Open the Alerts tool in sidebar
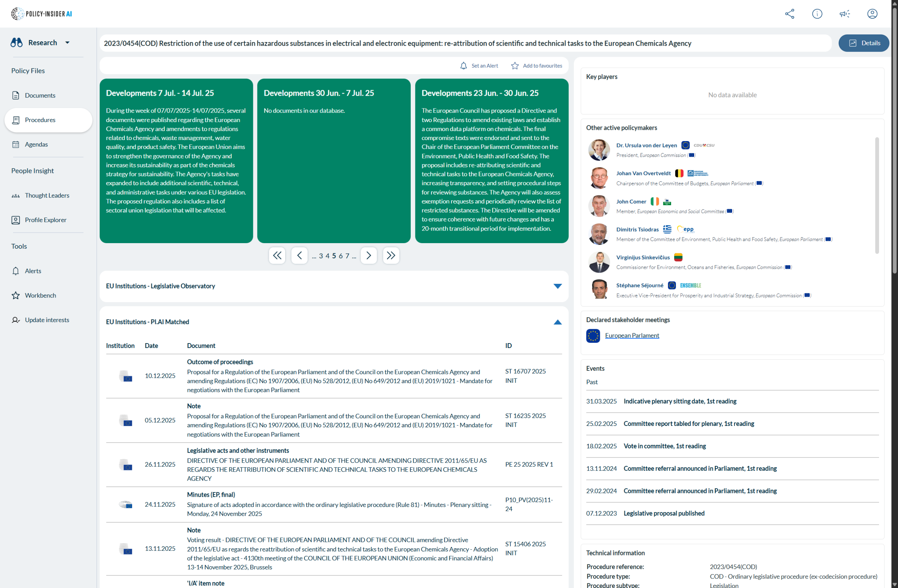Image resolution: width=898 pixels, height=588 pixels. click(33, 270)
